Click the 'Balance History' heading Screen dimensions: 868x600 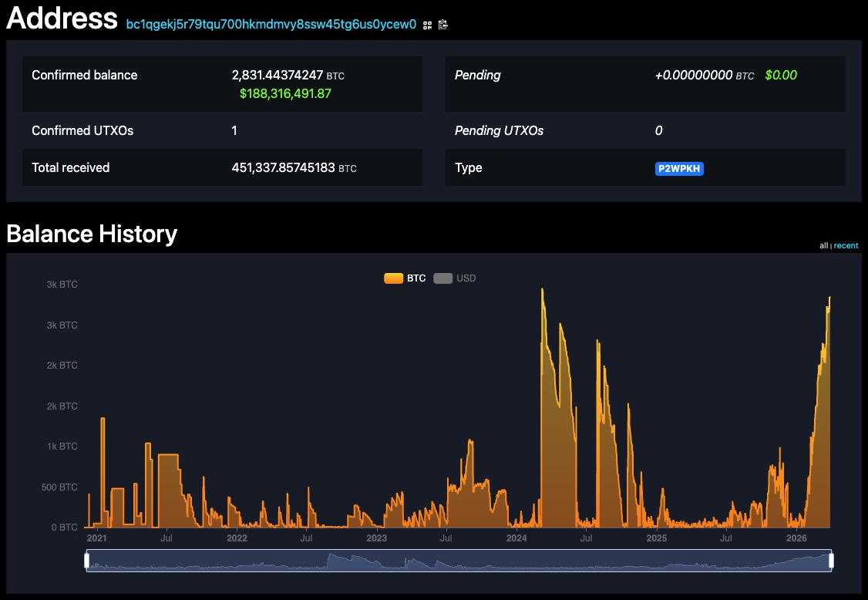click(x=92, y=234)
